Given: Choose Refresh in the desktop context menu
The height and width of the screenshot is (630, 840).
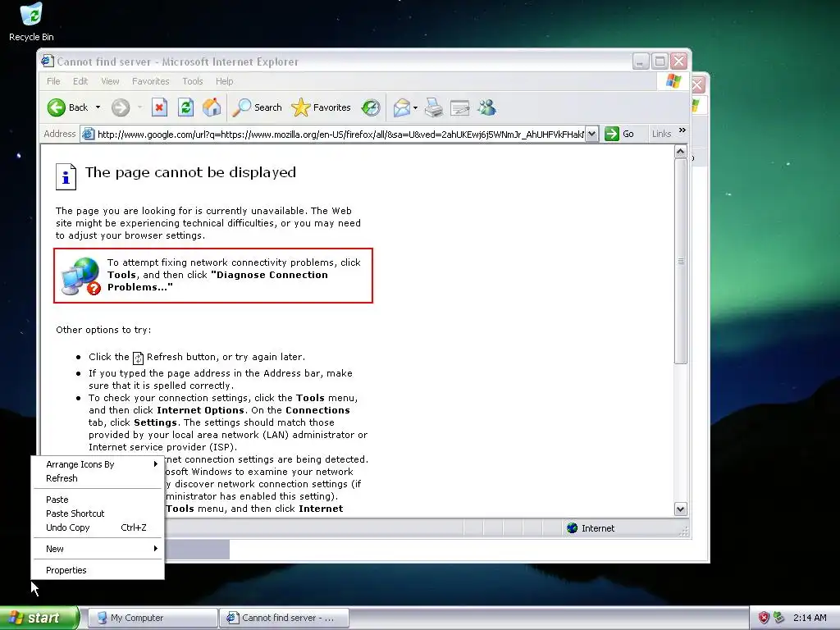Looking at the screenshot, I should (98, 478).
